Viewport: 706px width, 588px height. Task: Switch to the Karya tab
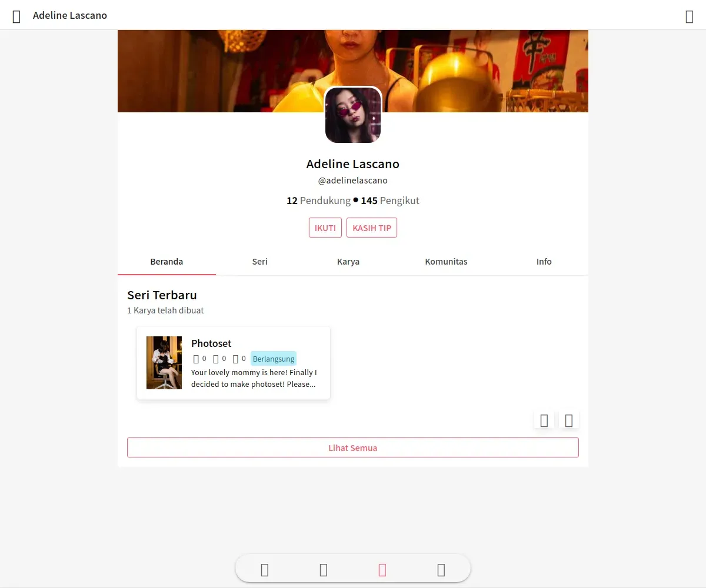(x=348, y=262)
